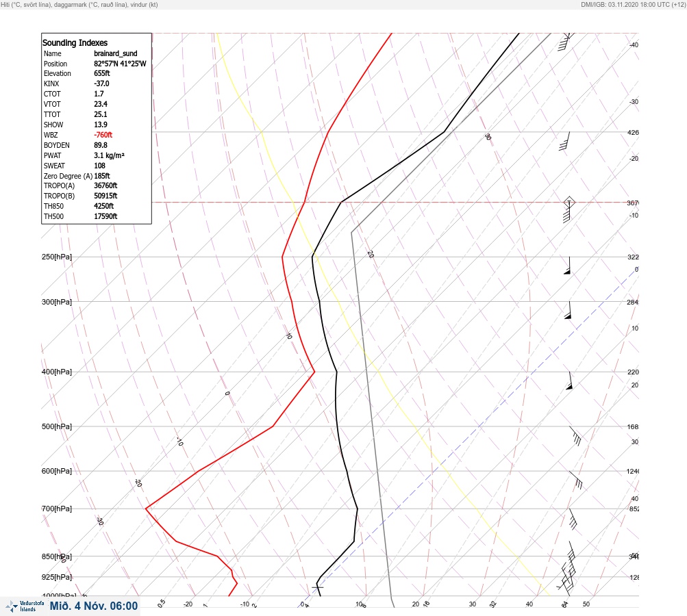The width and height of the screenshot is (687, 616).
Task: Click the Vedurstofa Islands logo
Action: 25,606
